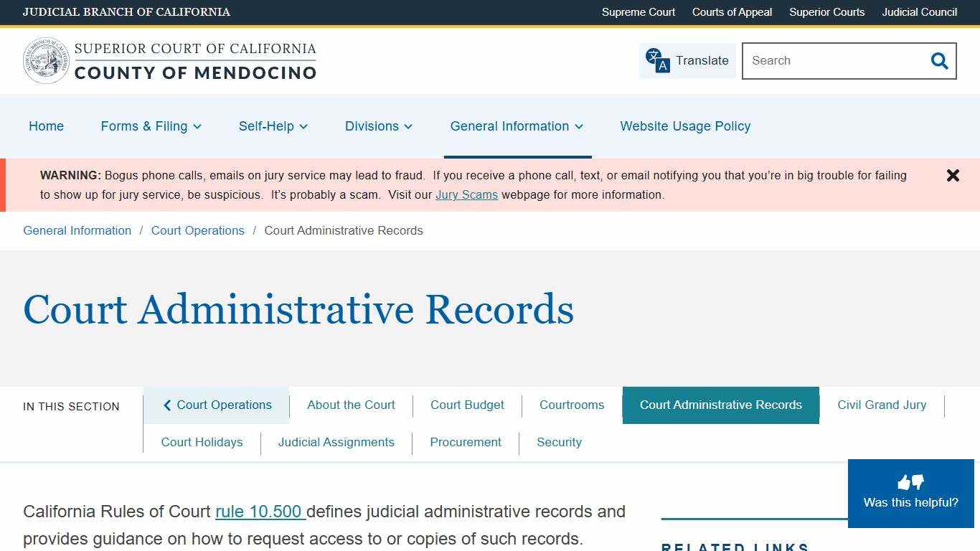Open the Self-Help dropdown menu
Viewport: 980px width, 551px height.
(x=273, y=126)
